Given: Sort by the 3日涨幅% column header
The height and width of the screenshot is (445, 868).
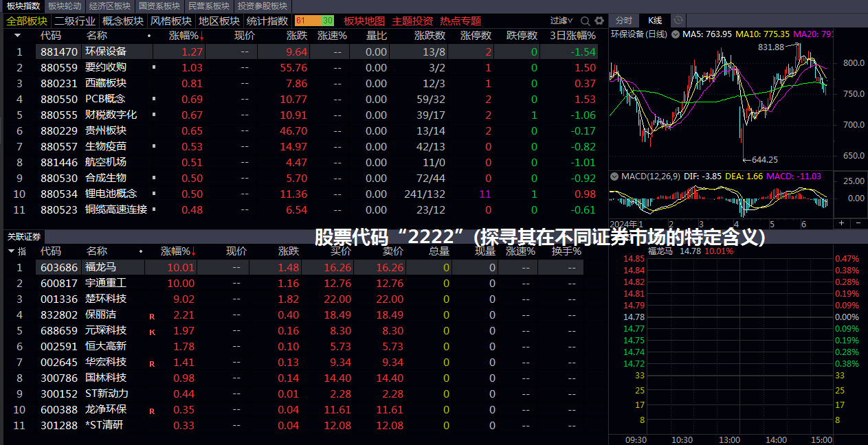Looking at the screenshot, I should [572, 36].
